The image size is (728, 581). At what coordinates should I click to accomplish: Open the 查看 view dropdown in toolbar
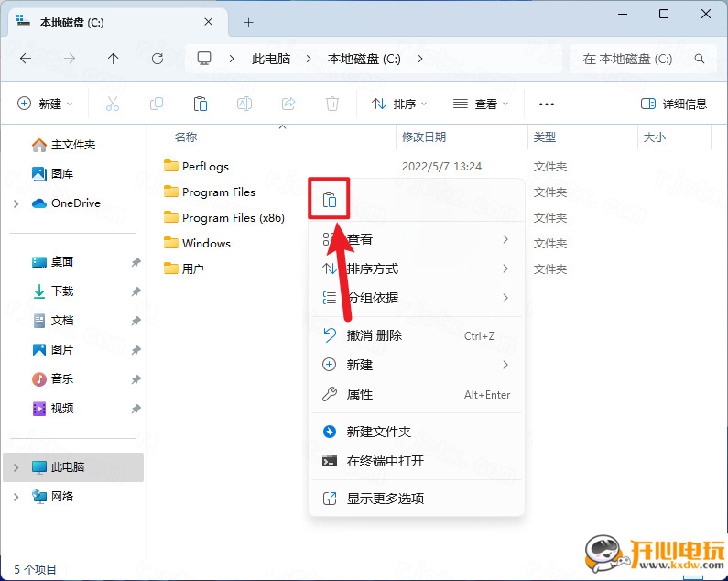click(481, 104)
